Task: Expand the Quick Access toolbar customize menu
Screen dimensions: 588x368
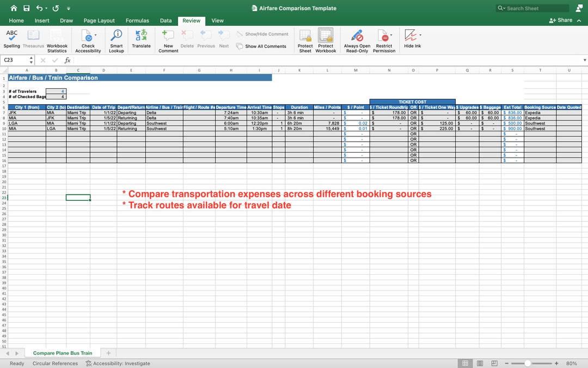Action: [69, 8]
